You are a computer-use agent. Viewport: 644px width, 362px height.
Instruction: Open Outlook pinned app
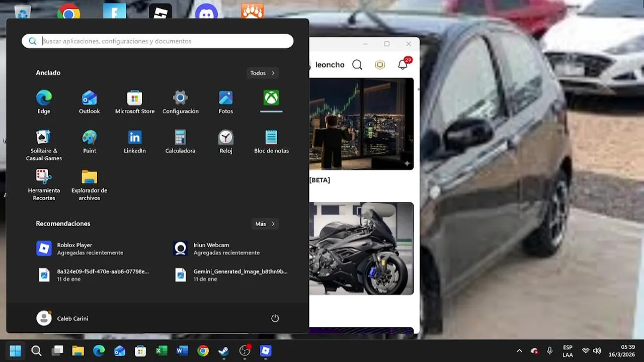(x=89, y=102)
